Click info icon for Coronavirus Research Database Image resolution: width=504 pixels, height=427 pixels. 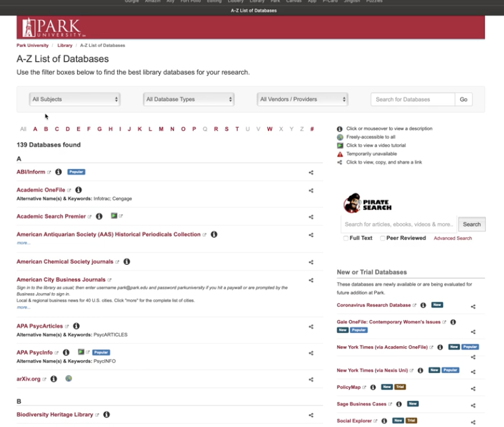(x=423, y=305)
